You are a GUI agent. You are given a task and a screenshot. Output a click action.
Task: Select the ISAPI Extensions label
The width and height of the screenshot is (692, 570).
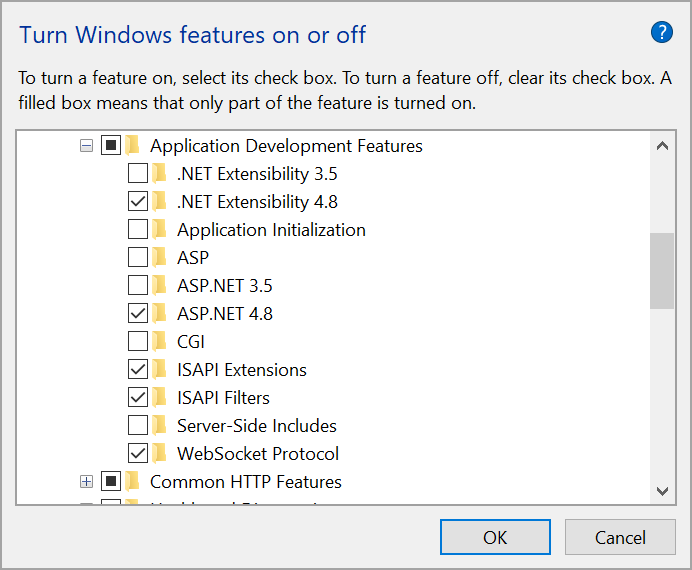point(242,370)
